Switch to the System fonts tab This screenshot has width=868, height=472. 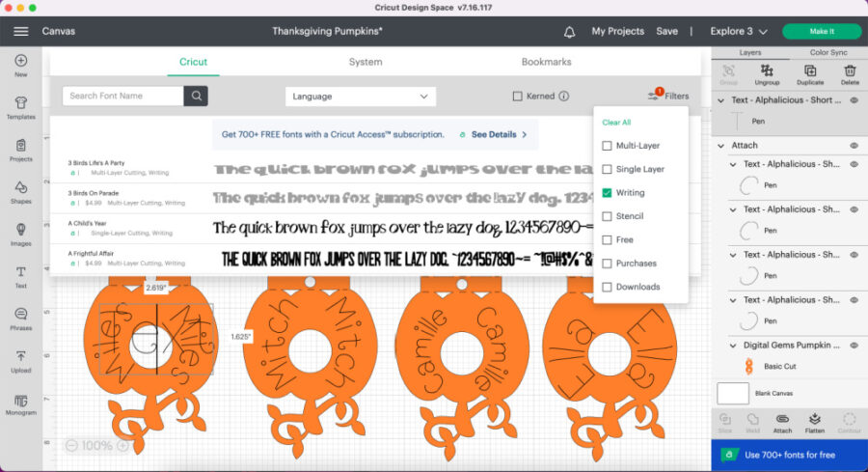[x=366, y=62]
